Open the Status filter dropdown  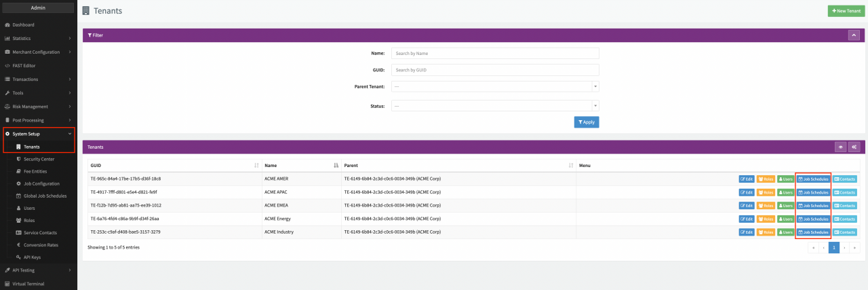click(x=494, y=106)
